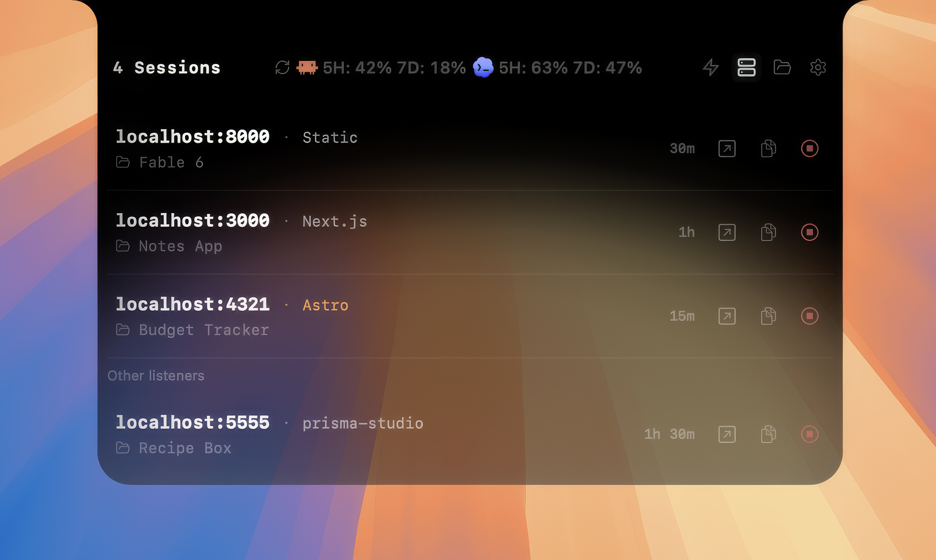Select the localhost:8000 title
Image resolution: width=936 pixels, height=560 pixels.
click(193, 137)
